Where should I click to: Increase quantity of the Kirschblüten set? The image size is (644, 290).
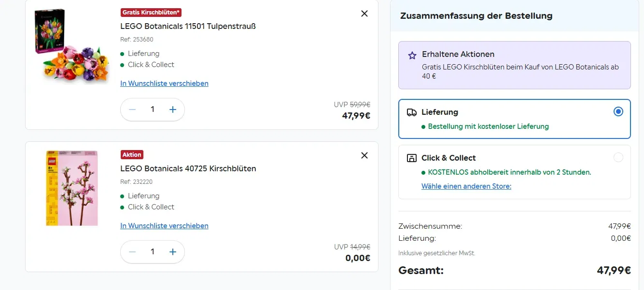click(x=172, y=252)
